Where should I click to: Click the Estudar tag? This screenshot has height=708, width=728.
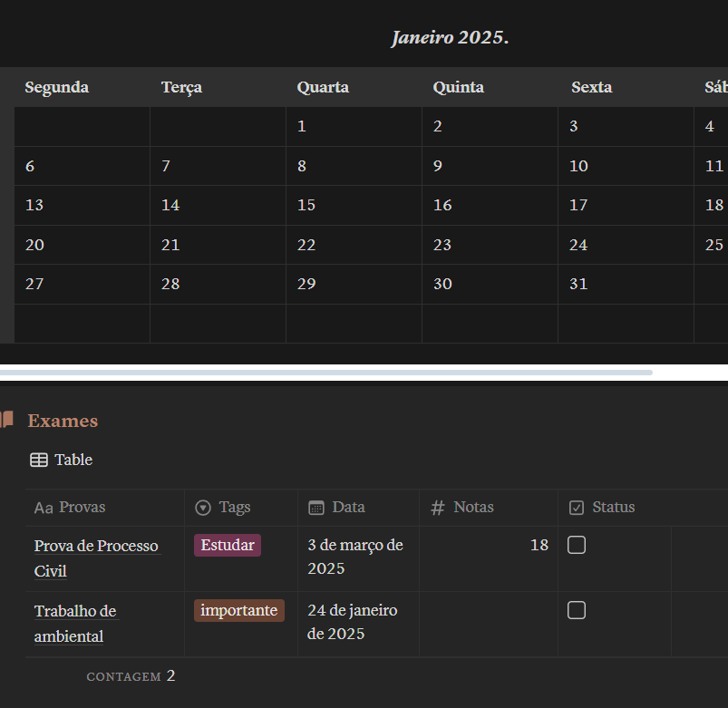(x=228, y=545)
